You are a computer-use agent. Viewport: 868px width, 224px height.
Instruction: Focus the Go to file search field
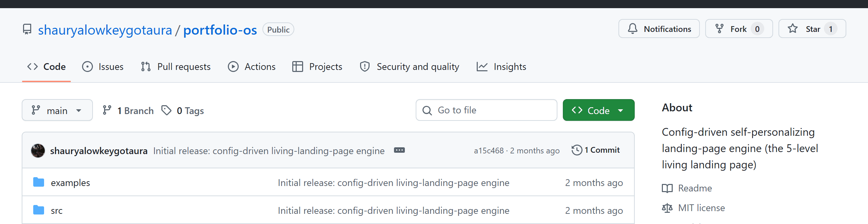(x=486, y=110)
